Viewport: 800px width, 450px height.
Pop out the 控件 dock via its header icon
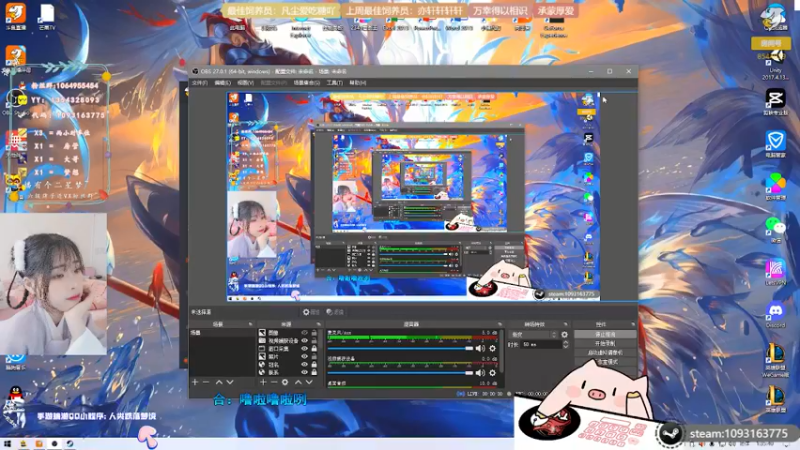(x=633, y=324)
